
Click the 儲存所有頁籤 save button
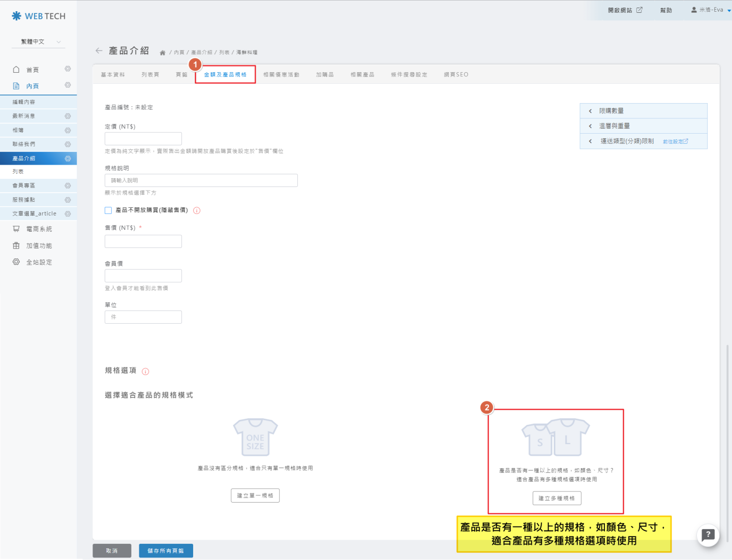point(166,551)
